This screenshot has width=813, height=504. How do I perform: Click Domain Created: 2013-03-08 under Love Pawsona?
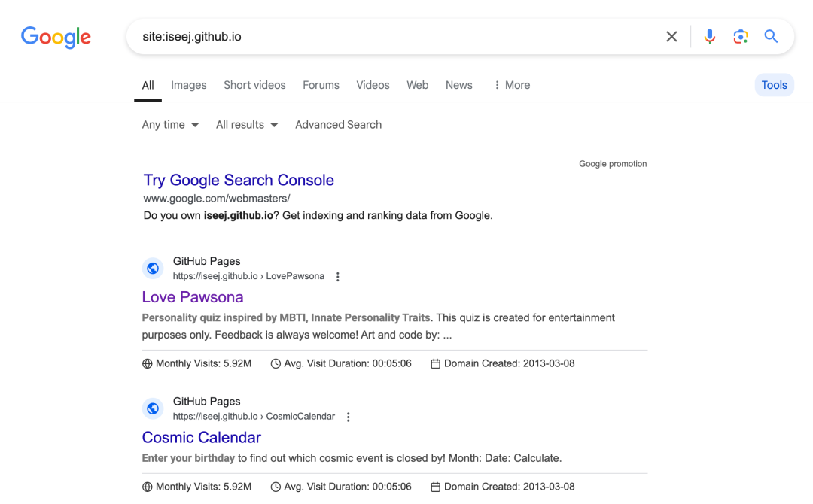(509, 363)
